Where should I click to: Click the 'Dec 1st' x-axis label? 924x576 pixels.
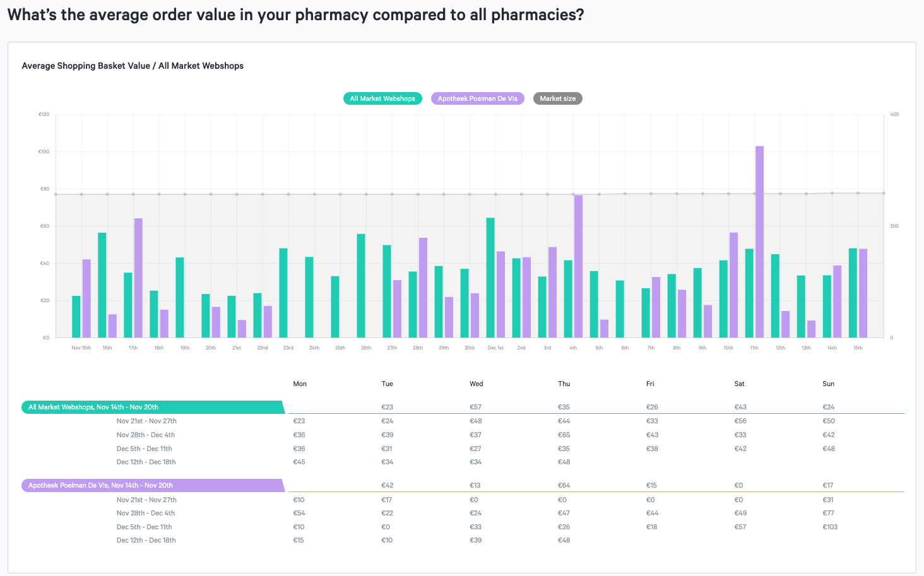[x=495, y=348]
